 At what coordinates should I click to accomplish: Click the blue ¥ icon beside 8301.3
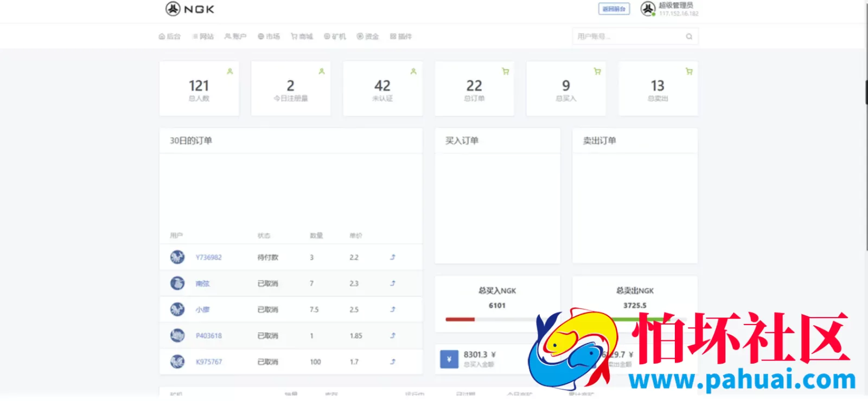[x=449, y=359]
